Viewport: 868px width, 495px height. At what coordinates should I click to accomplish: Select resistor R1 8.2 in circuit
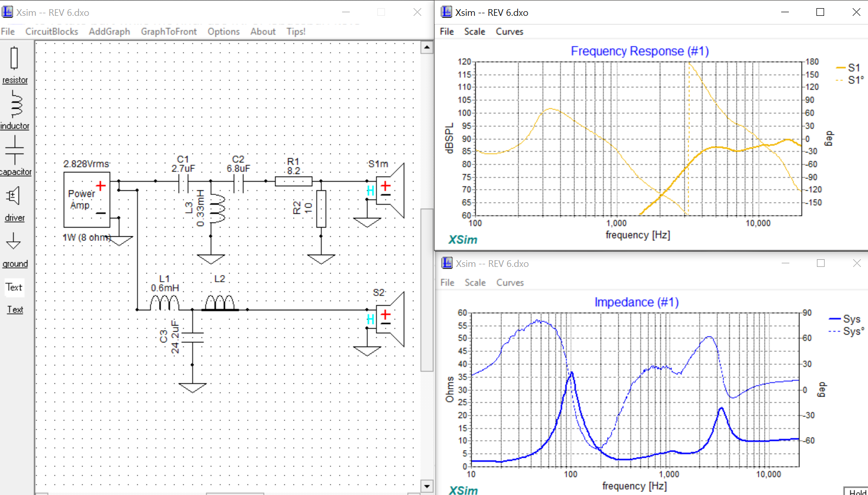coord(294,181)
